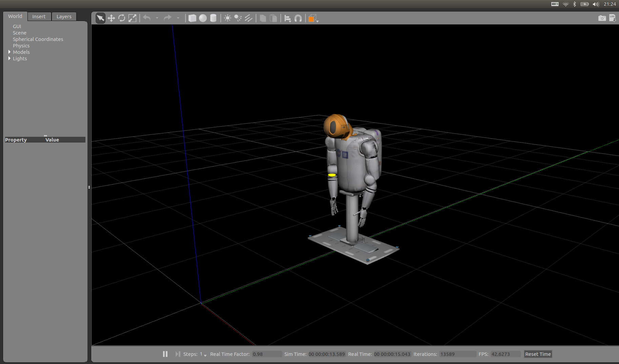Open the Layers tab
The height and width of the screenshot is (364, 619).
tap(64, 17)
